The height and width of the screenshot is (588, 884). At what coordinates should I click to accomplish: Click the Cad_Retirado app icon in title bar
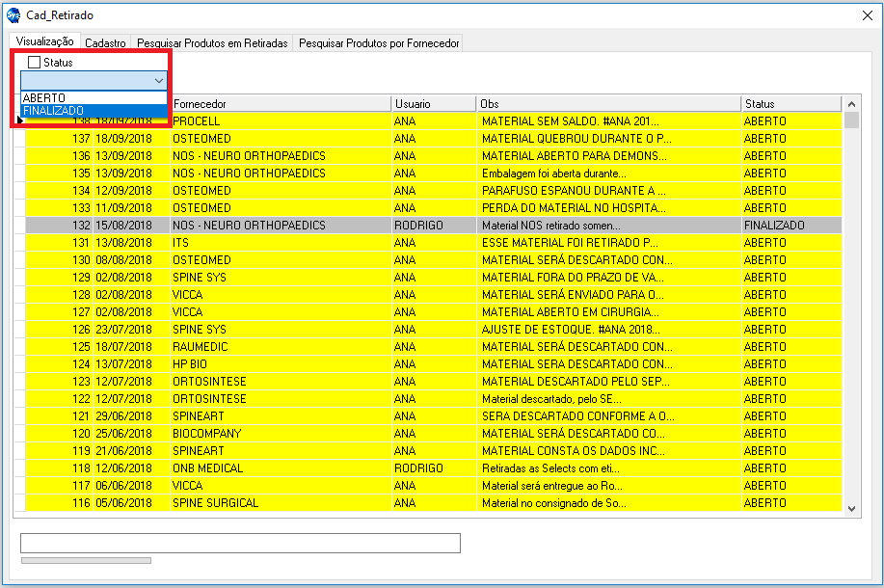[13, 15]
